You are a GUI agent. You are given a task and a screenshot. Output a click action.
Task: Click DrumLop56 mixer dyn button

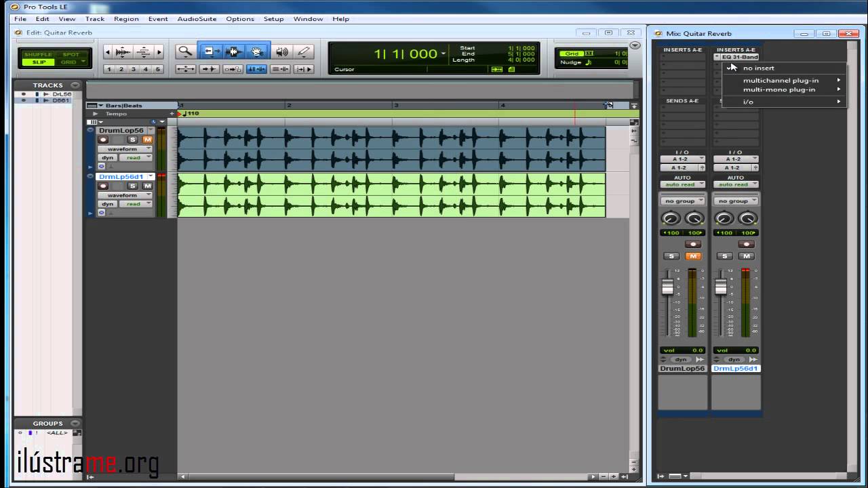point(681,359)
